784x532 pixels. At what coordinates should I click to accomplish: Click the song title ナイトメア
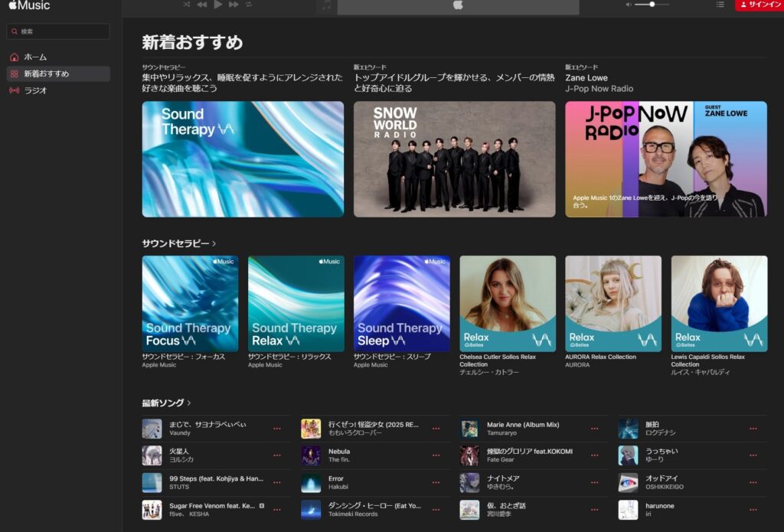(x=503, y=478)
